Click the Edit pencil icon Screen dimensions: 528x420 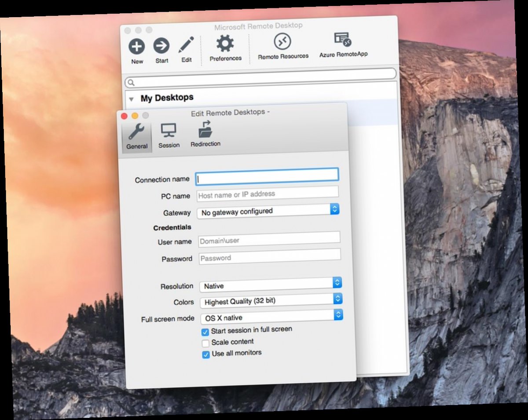(x=186, y=45)
